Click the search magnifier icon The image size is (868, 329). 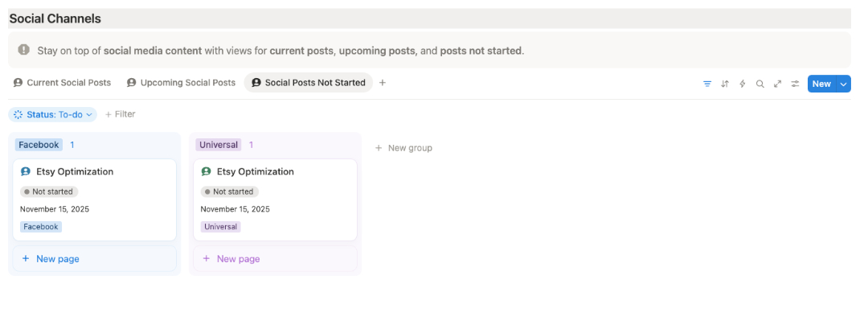tap(760, 84)
